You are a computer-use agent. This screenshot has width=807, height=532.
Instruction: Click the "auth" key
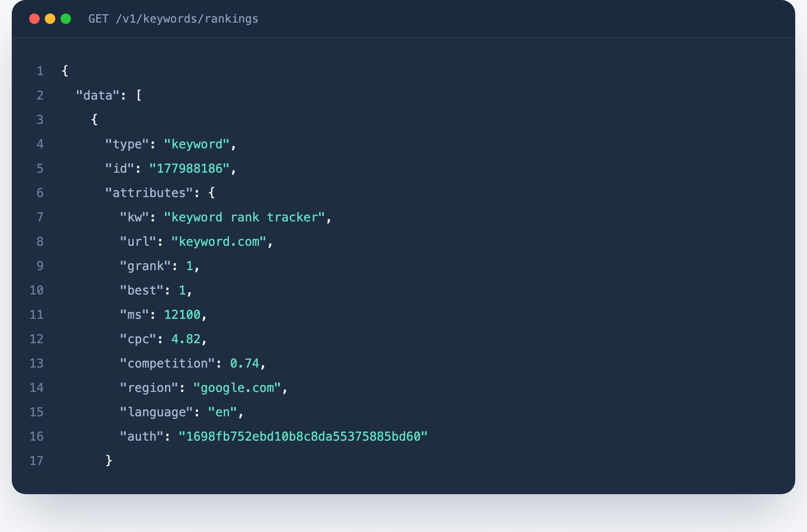(x=142, y=436)
